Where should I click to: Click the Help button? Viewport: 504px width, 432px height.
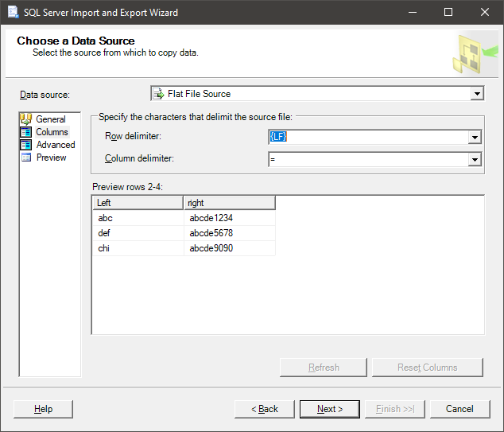[x=44, y=409]
